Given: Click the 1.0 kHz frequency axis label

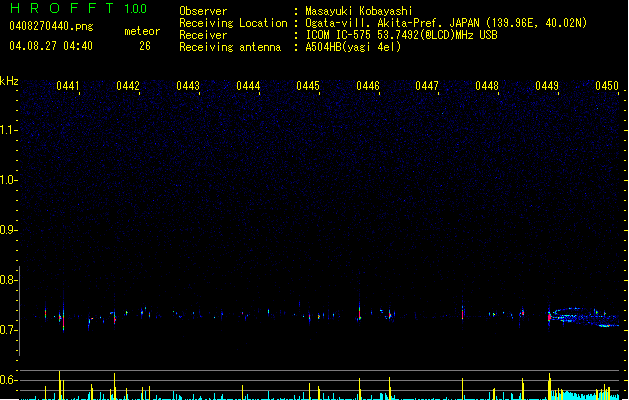Looking at the screenshot, I should (x=8, y=180).
